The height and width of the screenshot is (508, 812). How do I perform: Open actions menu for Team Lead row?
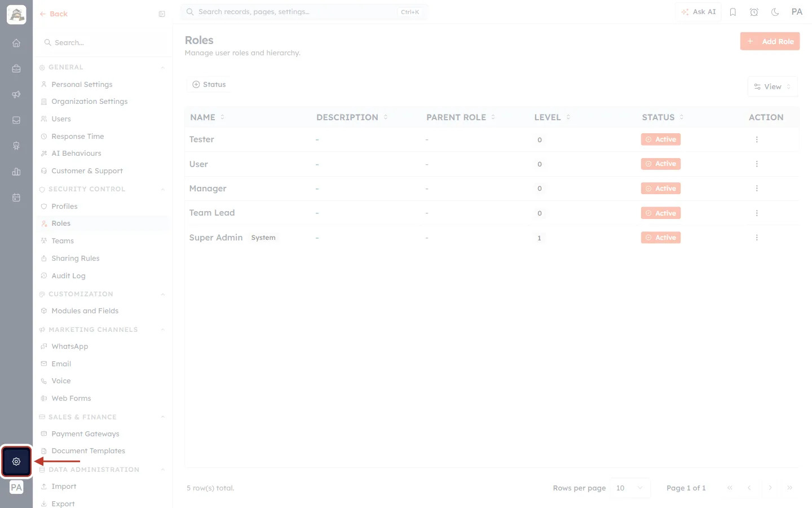(757, 213)
